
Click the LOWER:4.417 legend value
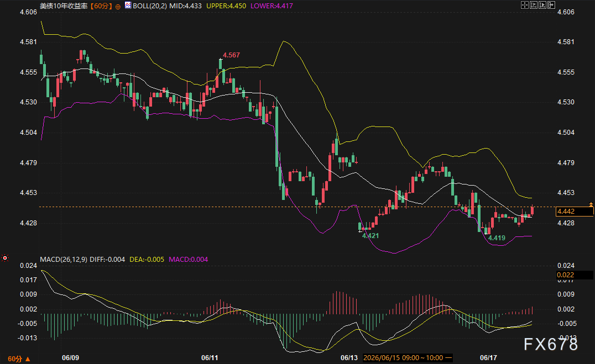[x=272, y=6]
